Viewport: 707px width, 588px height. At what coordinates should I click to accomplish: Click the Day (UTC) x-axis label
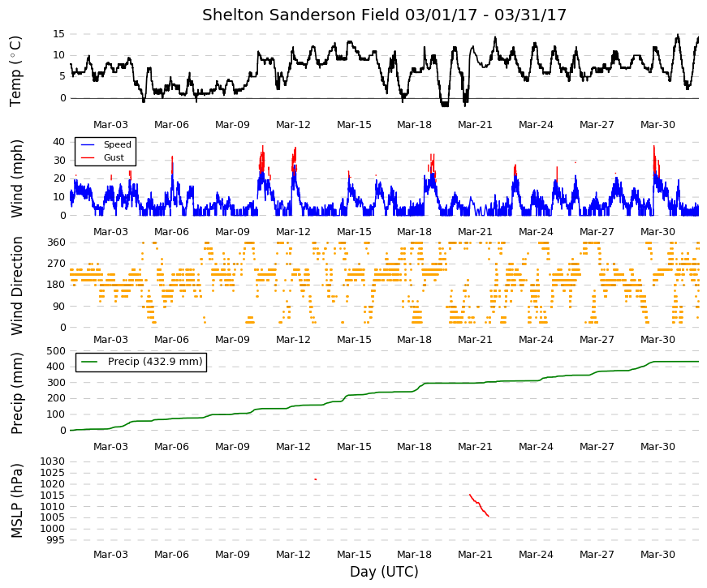click(384, 571)
